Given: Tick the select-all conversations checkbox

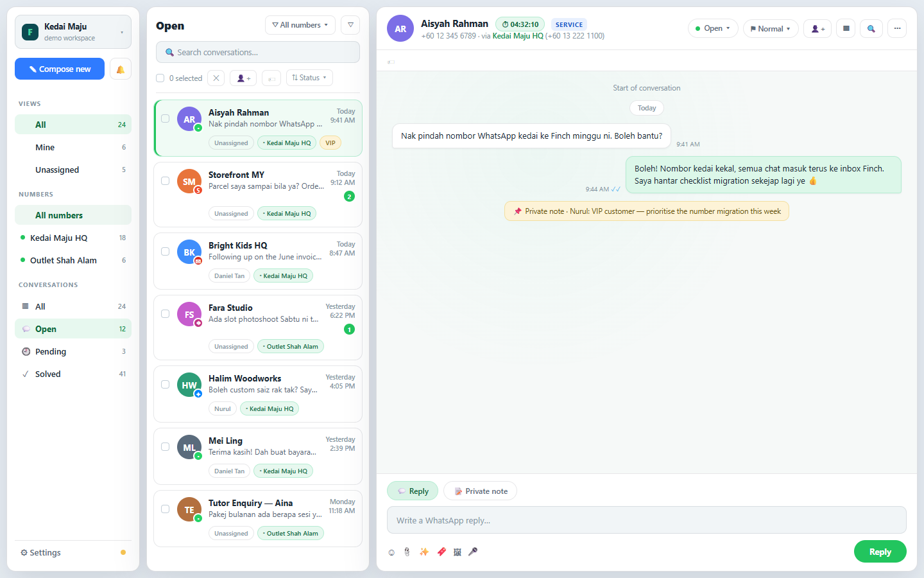Looking at the screenshot, I should click(160, 78).
